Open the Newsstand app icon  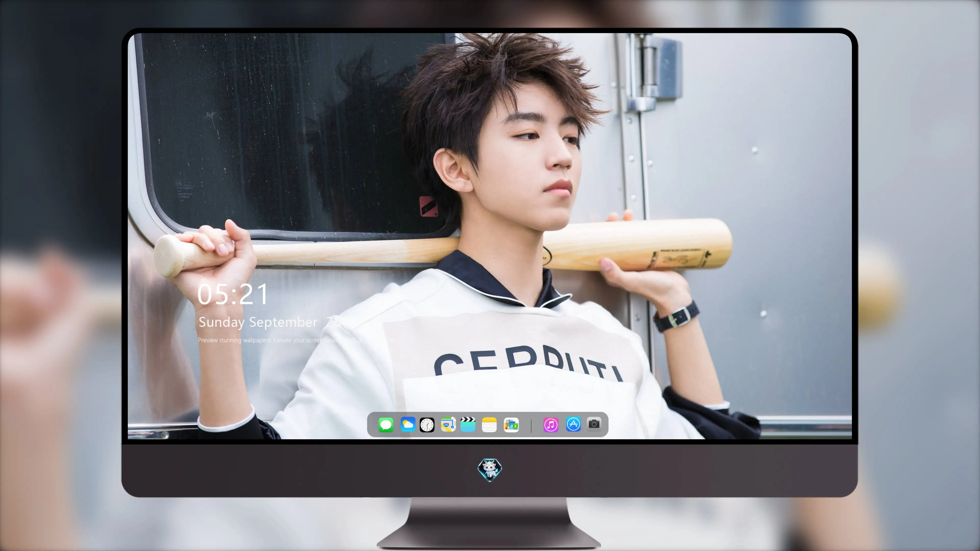[x=511, y=425]
